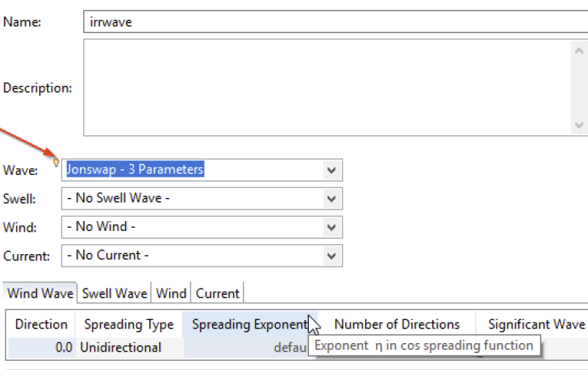
Task: Select the Number of Directions column header
Action: (397, 324)
